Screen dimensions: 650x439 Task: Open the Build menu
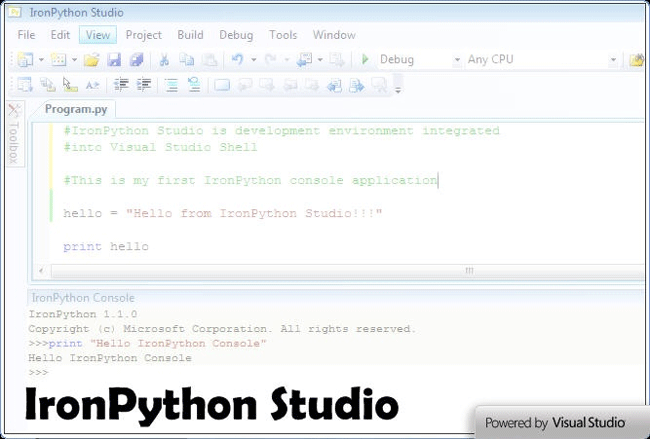pos(190,35)
